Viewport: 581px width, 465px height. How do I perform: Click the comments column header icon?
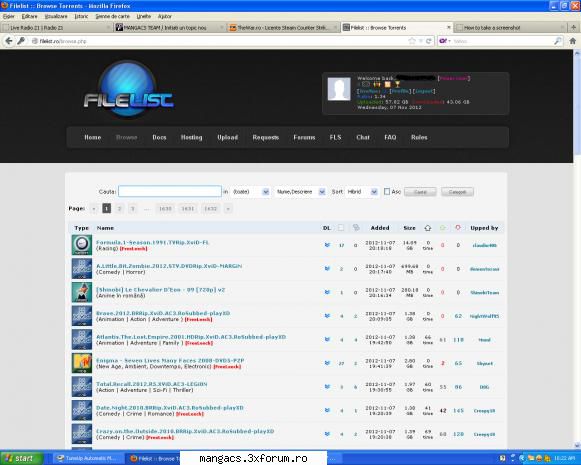(x=356, y=228)
